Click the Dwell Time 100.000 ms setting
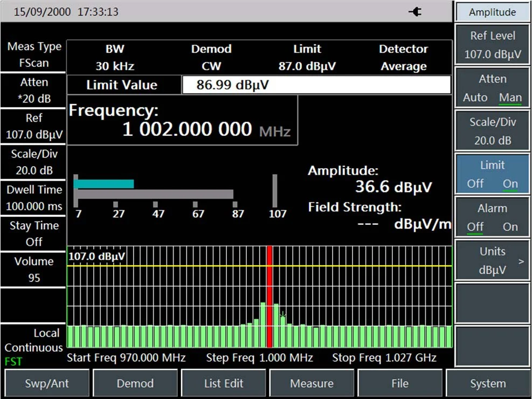Image resolution: width=532 pixels, height=399 pixels. (x=33, y=198)
